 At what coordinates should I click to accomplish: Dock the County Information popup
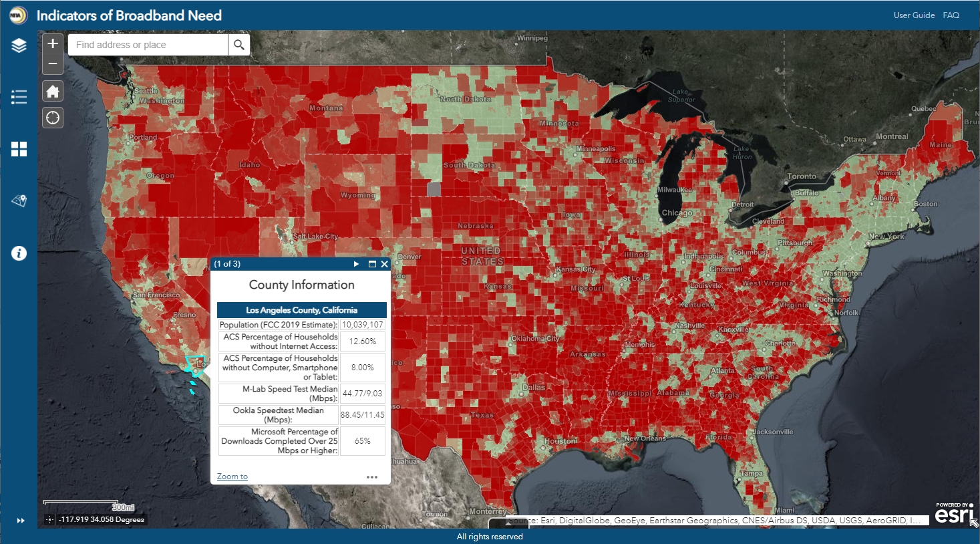click(x=372, y=264)
